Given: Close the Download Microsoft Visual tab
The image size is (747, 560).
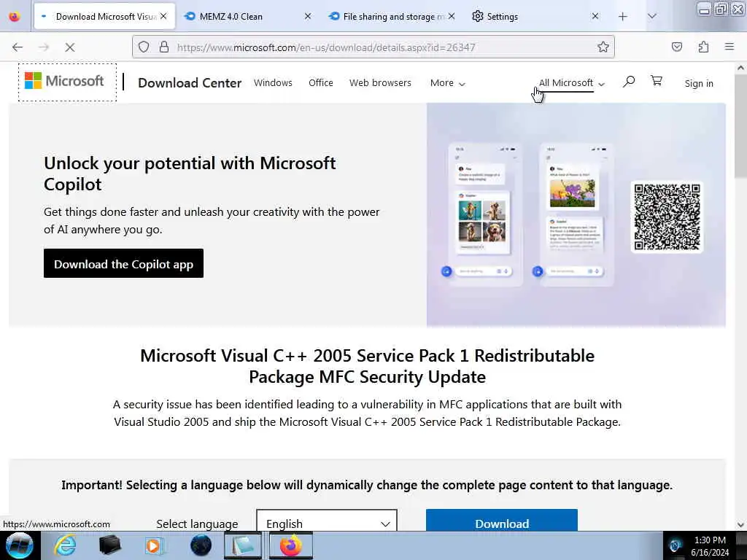Looking at the screenshot, I should coord(163,16).
